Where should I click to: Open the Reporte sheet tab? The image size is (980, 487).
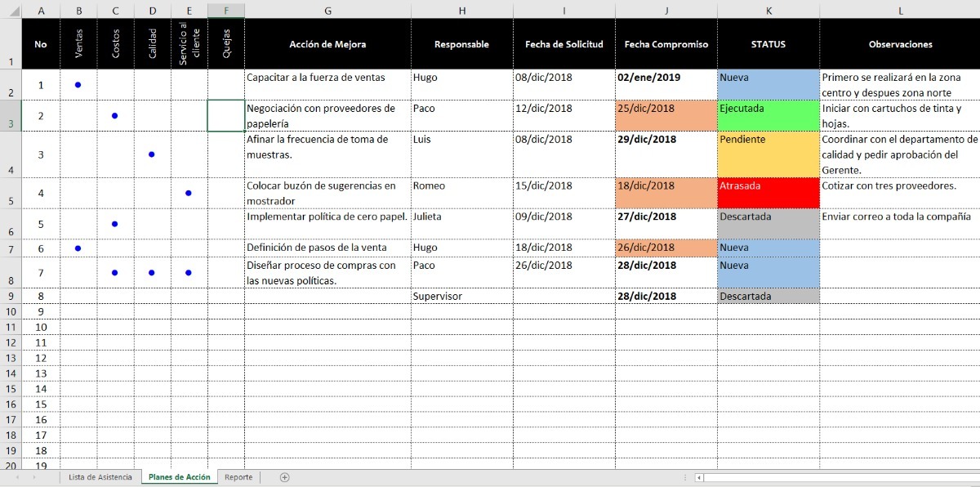point(238,477)
